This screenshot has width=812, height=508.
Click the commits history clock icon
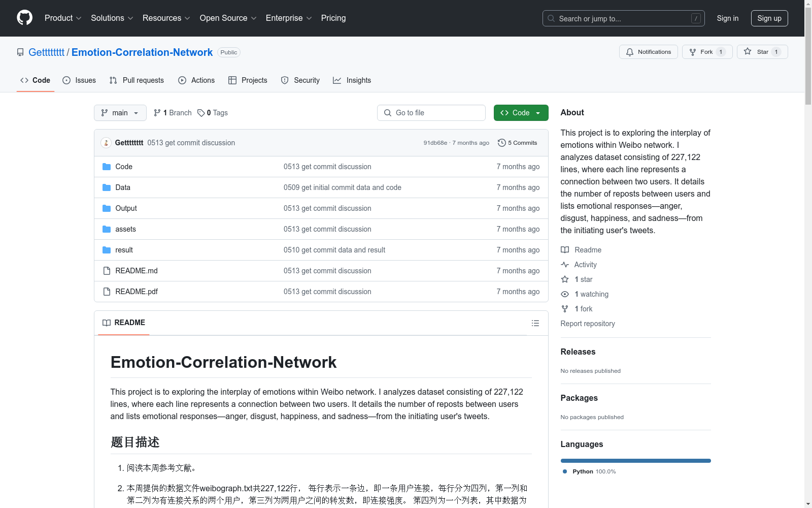pyautogui.click(x=502, y=143)
